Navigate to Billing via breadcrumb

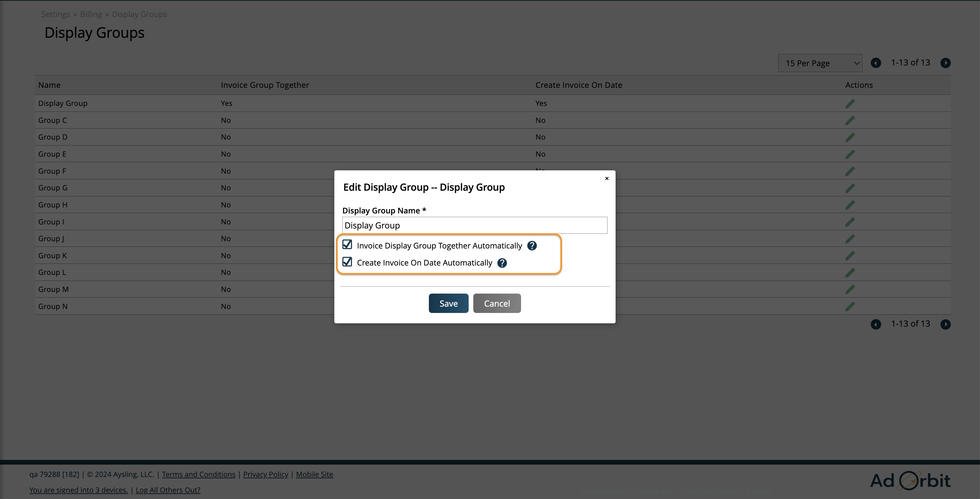tap(91, 14)
